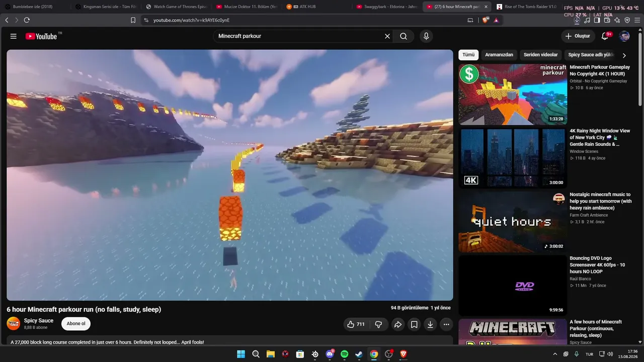Visit Window Scenes channel
This screenshot has width=644, height=362.
click(x=584, y=151)
